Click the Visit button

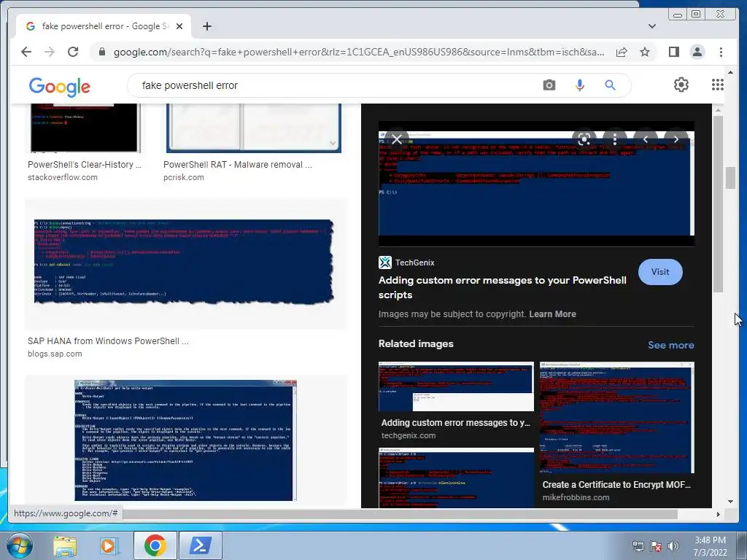(x=660, y=272)
